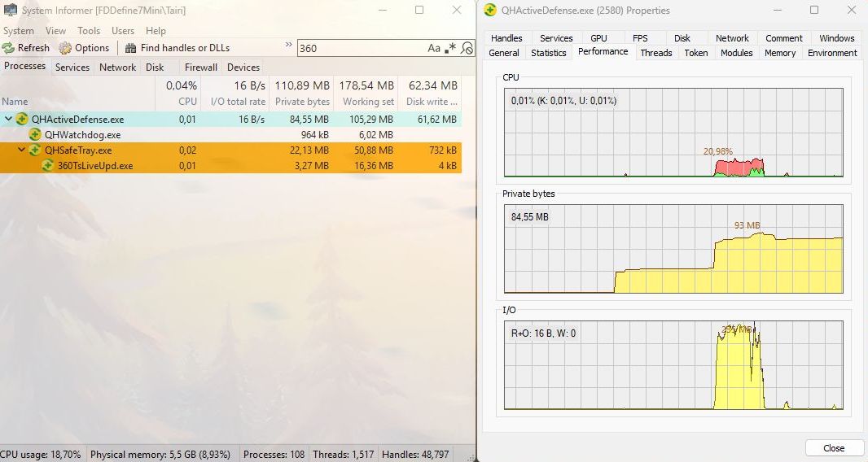The height and width of the screenshot is (462, 868).
Task: Open the Token tab
Action: coord(696,53)
